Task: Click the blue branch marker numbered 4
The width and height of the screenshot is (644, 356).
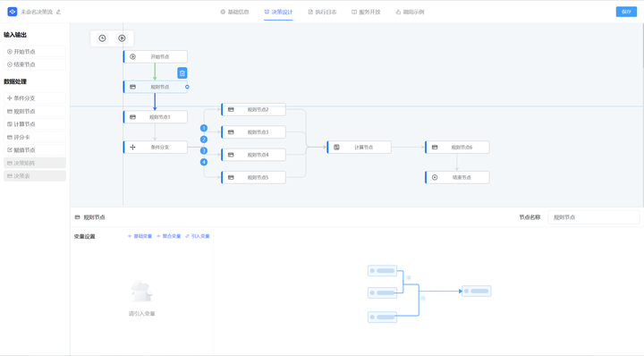Action: 204,162
